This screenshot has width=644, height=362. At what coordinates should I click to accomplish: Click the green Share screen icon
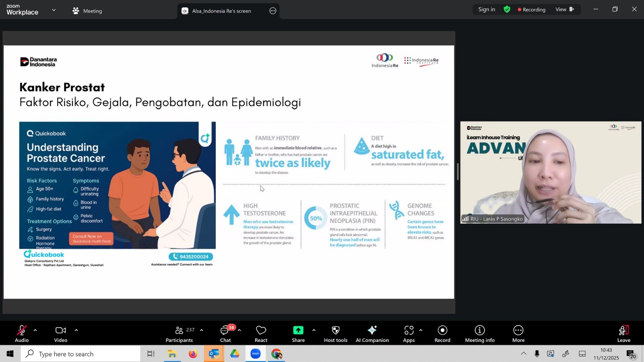click(x=298, y=330)
